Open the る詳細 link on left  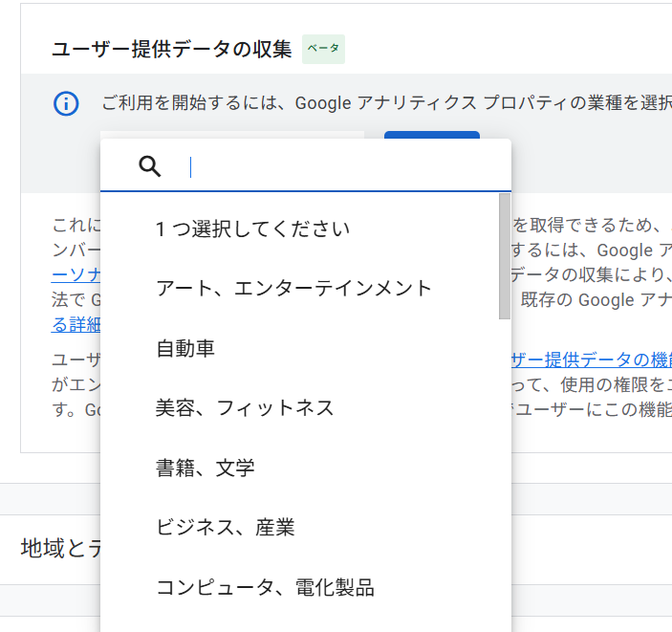[76, 324]
